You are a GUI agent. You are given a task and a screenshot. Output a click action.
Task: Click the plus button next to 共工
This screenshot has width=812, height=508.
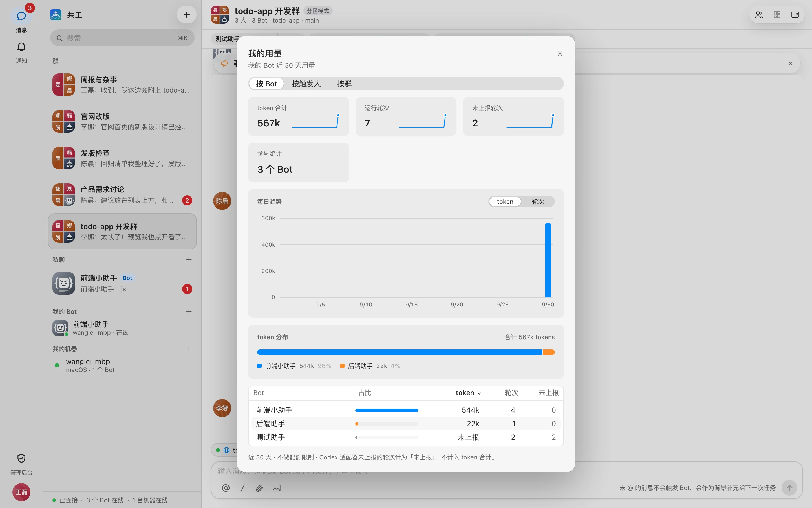[x=187, y=15]
